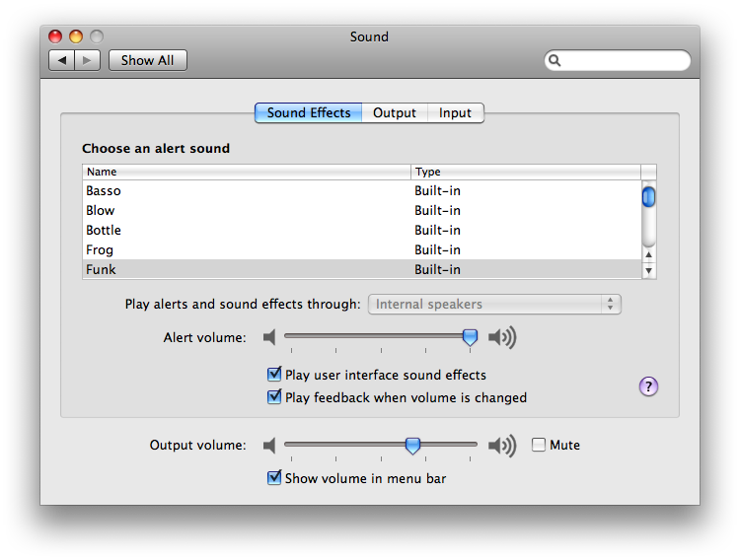
Task: Select the Frog alert sound
Action: point(362,249)
